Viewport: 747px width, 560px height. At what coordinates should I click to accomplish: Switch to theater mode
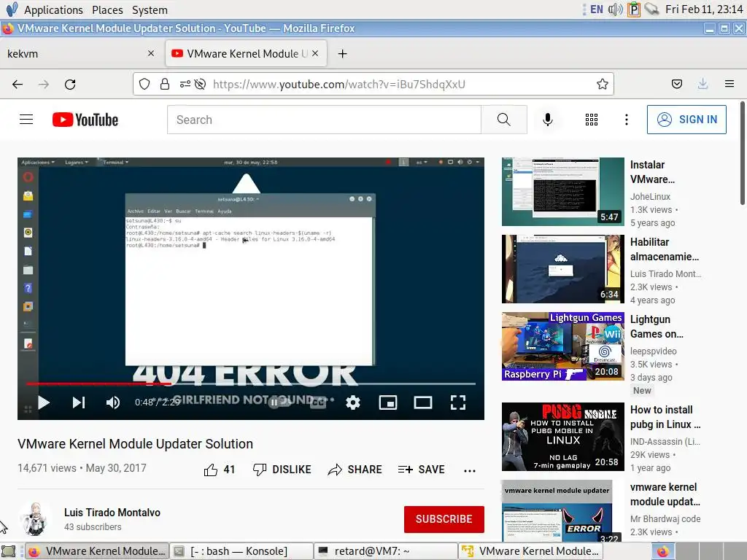[x=423, y=402]
